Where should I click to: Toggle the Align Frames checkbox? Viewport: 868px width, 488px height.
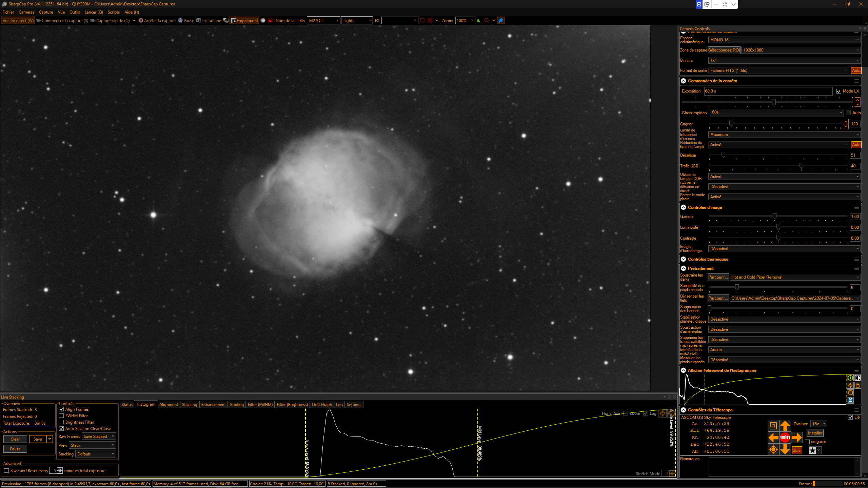click(61, 409)
